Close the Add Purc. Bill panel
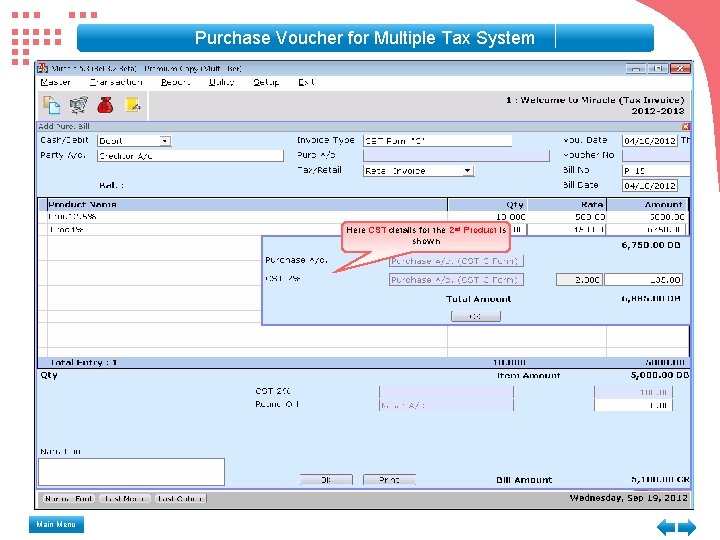Screen dimensions: 720x540 (x=686, y=126)
